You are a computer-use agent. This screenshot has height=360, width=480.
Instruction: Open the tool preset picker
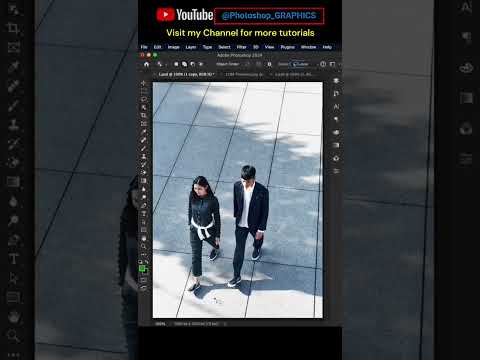click(x=161, y=64)
